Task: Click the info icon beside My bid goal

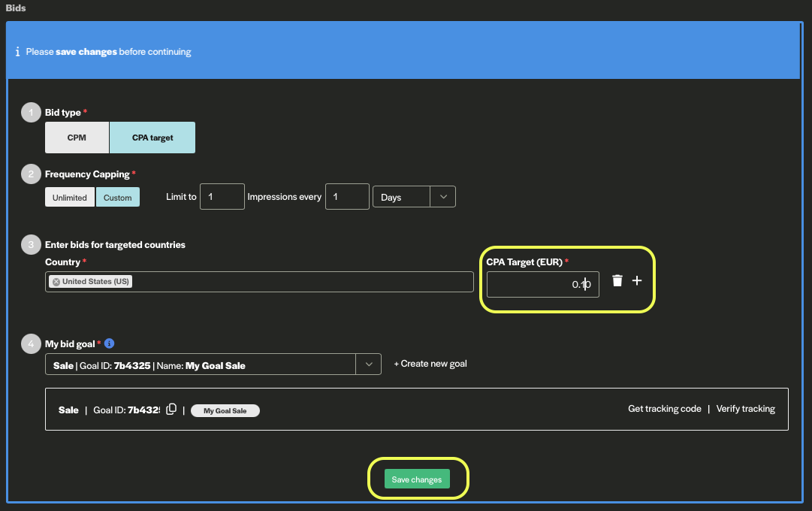Action: 109,343
